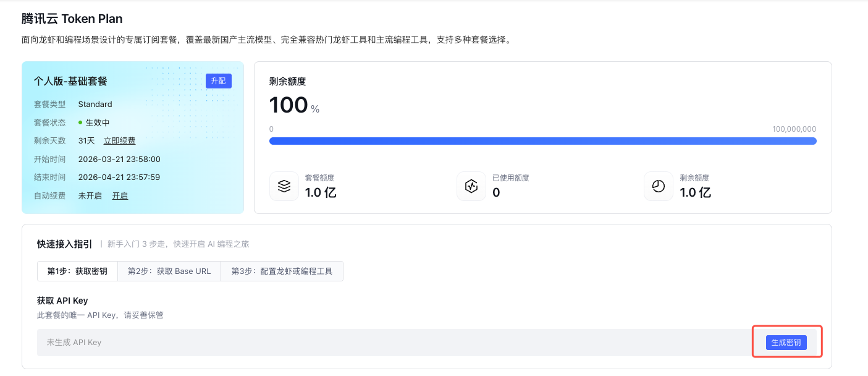868x376 pixels.
Task: Select the 第1步：获取密钥 tab
Action: [77, 271]
